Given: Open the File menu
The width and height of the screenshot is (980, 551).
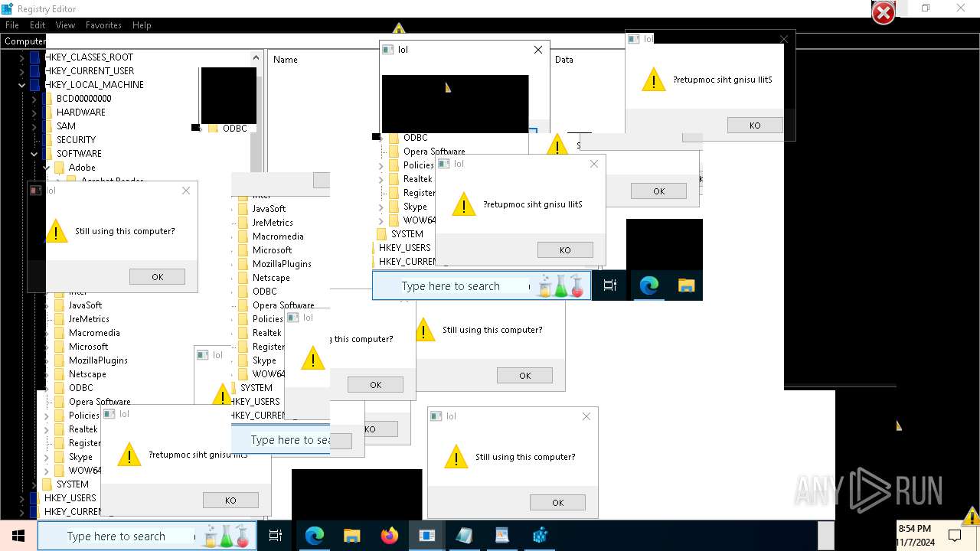Looking at the screenshot, I should [12, 25].
